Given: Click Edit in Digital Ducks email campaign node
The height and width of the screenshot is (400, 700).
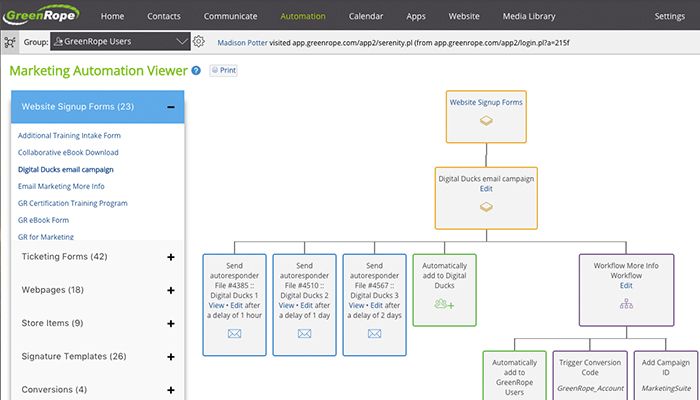Looking at the screenshot, I should [x=486, y=189].
